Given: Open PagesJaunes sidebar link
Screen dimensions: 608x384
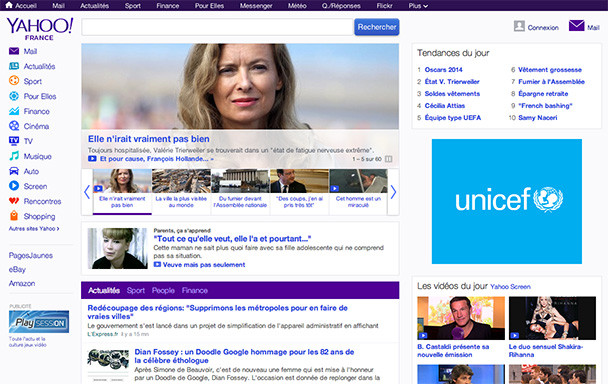Looking at the screenshot, I should click(x=31, y=256).
